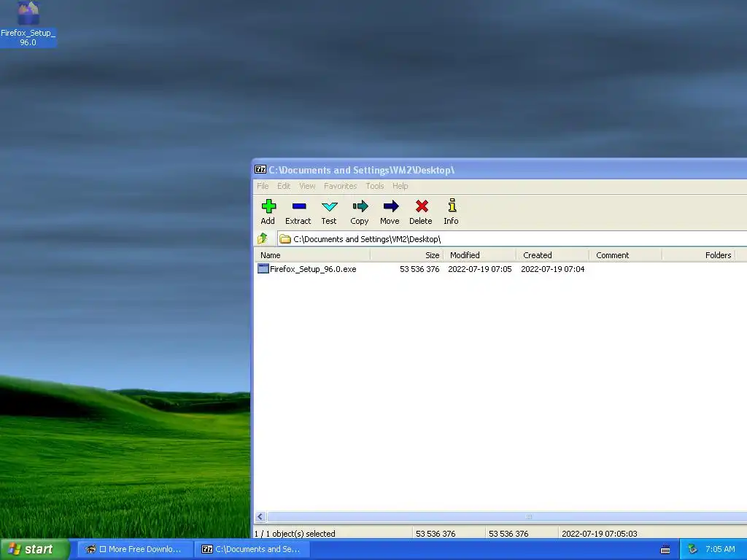Click the window title C:\Documents and Settings\VM2\Desktop\
This screenshot has width=747, height=560.
click(362, 170)
